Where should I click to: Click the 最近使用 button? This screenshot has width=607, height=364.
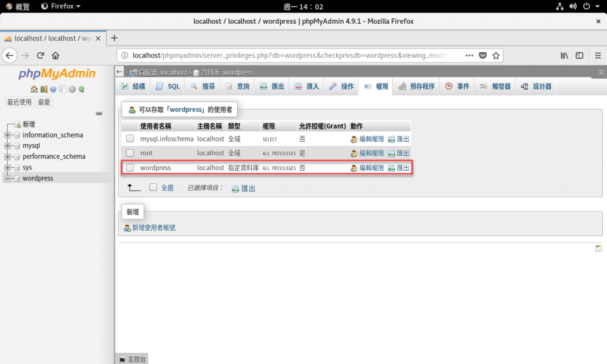[x=20, y=102]
